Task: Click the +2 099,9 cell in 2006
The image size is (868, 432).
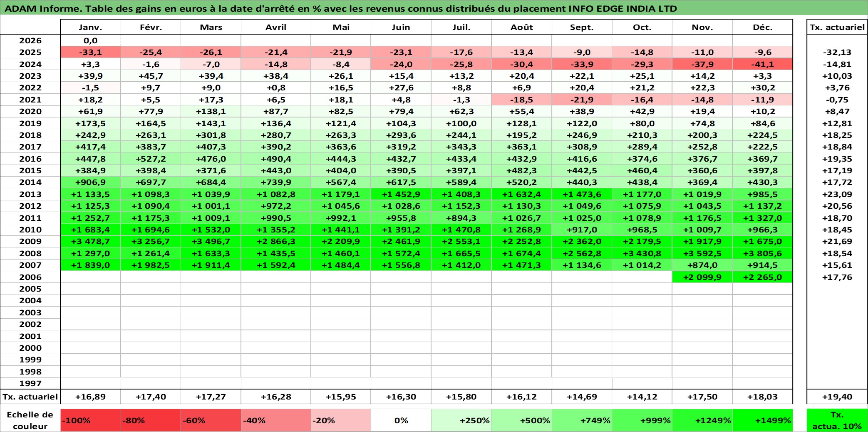Action: point(702,277)
